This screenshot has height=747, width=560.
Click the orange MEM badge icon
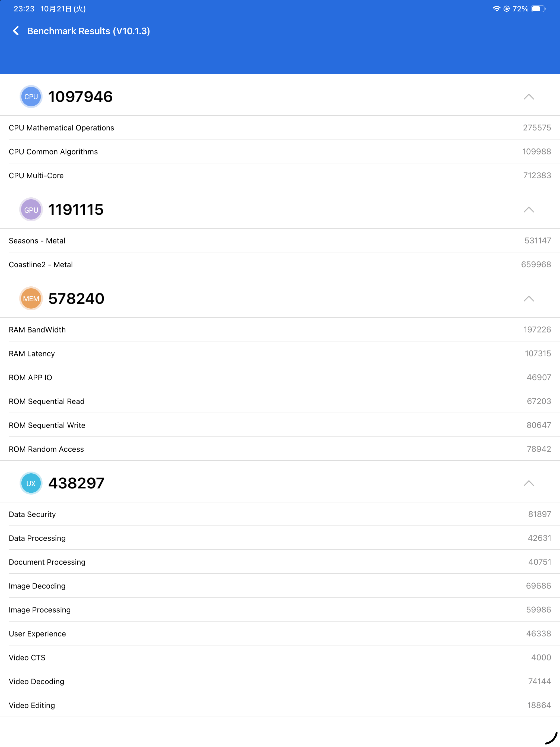31,299
